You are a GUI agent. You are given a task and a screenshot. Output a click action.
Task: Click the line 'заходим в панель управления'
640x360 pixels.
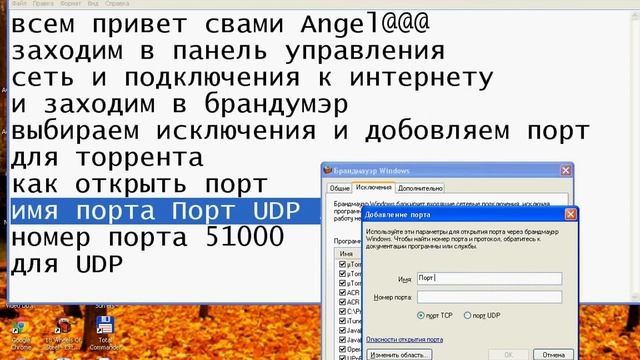(228, 51)
